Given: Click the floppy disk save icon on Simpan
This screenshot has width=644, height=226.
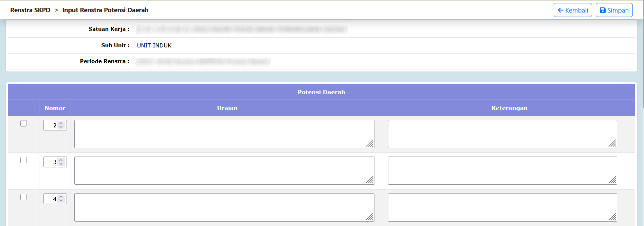Looking at the screenshot, I should 603,10.
